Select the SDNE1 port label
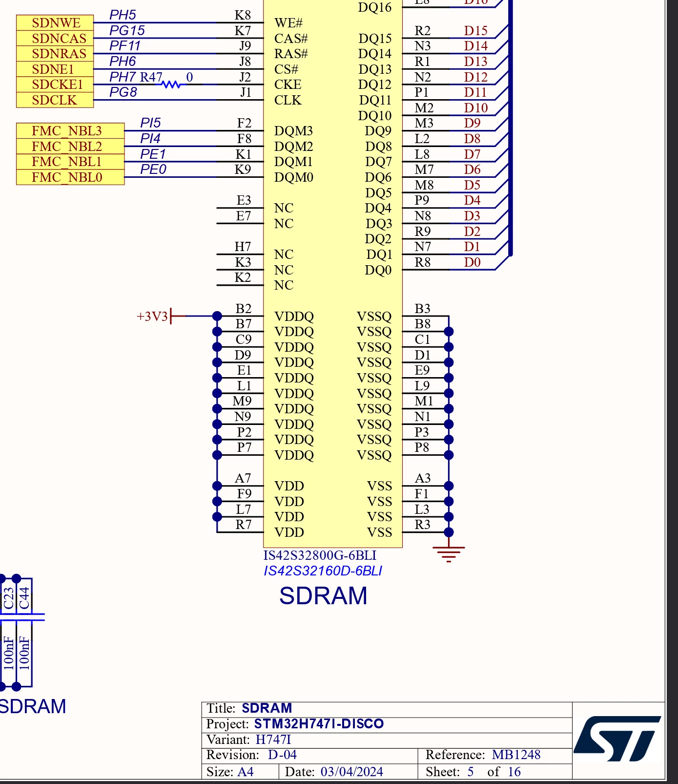The width and height of the screenshot is (678, 784). coord(55,69)
